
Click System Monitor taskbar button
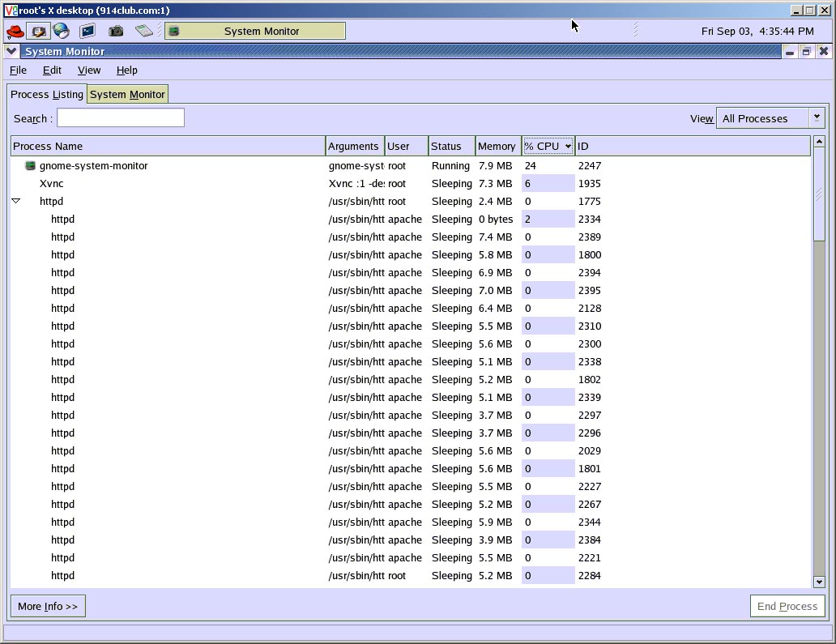pos(255,31)
